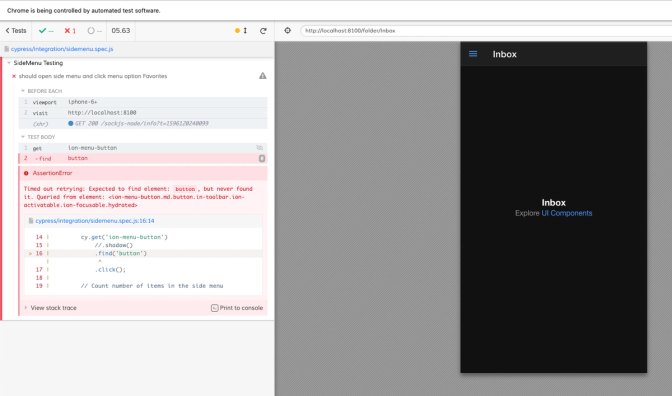Select the failed test 'should open side menu' row

93,76
